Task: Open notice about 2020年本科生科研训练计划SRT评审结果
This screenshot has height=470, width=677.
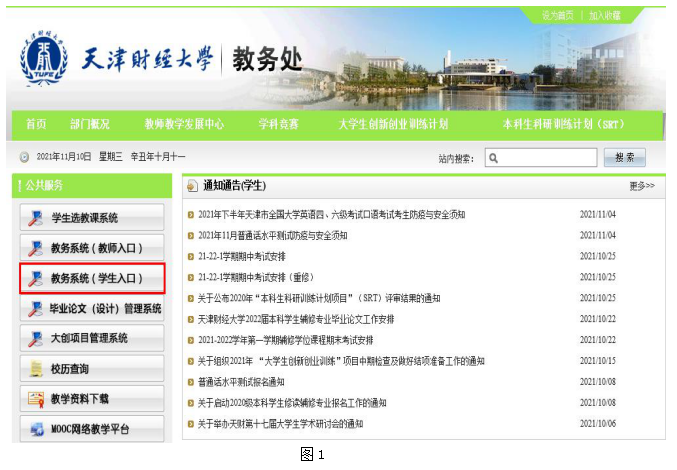Action: 319,299
